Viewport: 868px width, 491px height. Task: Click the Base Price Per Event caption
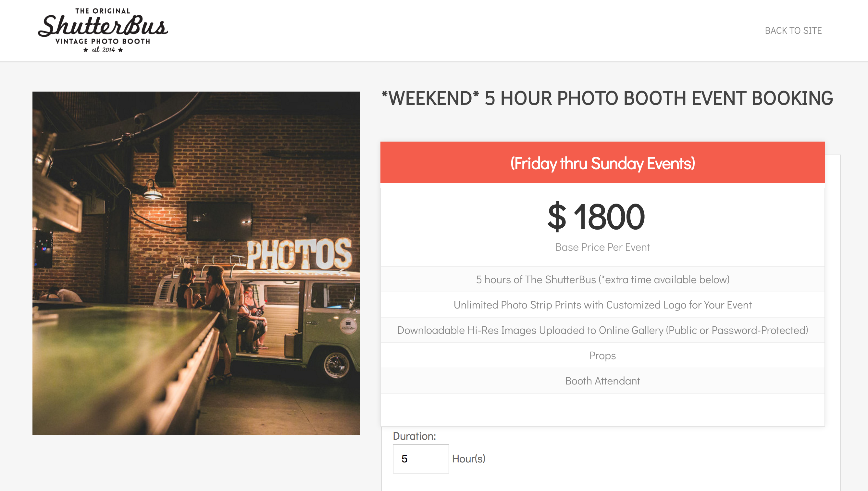coord(602,247)
